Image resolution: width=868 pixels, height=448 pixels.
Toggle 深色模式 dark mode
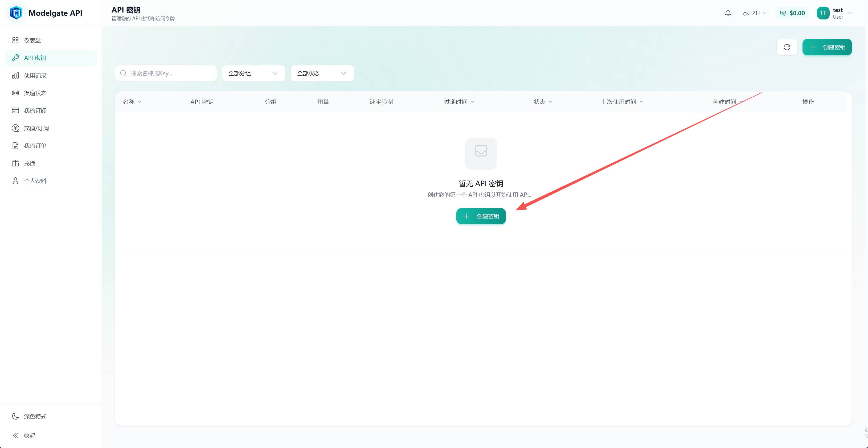(35, 416)
